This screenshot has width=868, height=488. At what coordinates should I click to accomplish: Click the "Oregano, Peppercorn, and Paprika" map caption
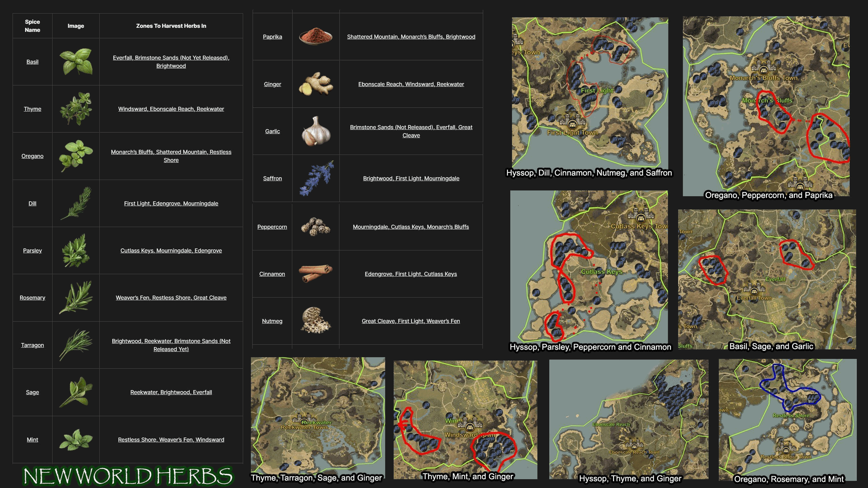[769, 195]
